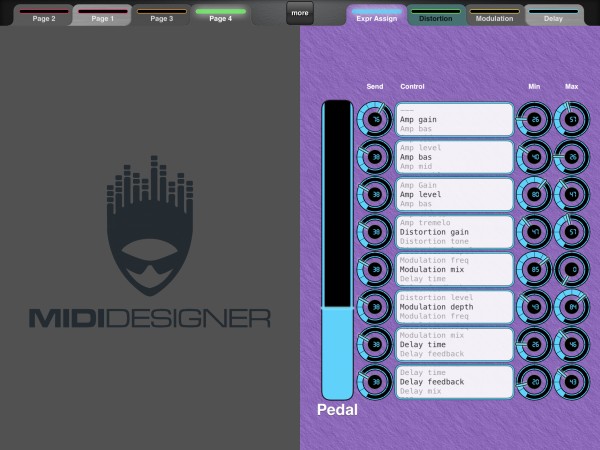Click the Send column header
Screen dimensions: 600x450
[x=375, y=86]
